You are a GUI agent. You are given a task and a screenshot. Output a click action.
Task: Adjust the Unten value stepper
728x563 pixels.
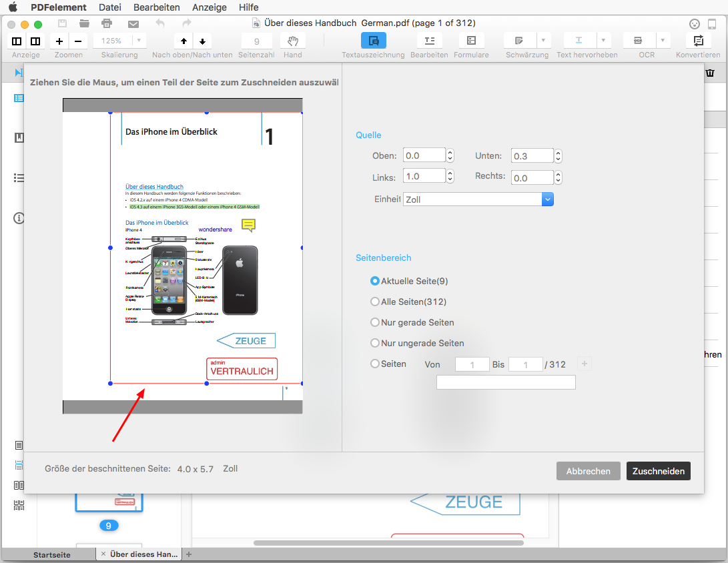[558, 156]
